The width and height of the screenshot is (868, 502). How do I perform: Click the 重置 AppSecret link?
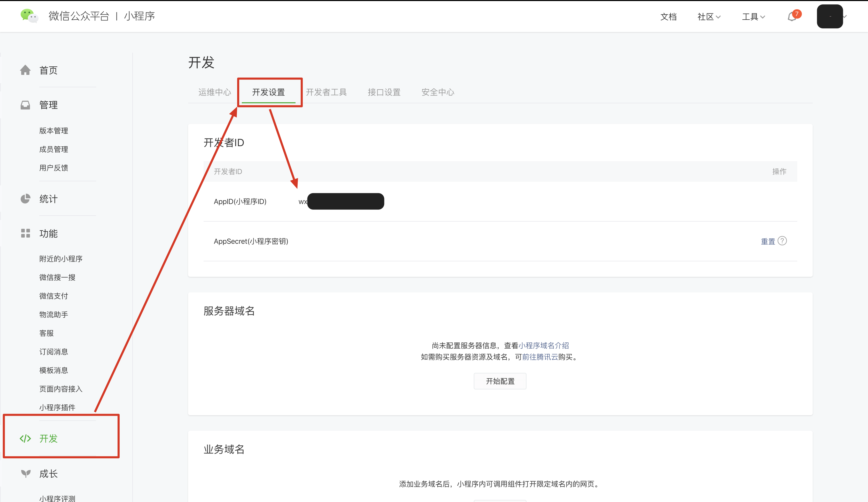(768, 241)
